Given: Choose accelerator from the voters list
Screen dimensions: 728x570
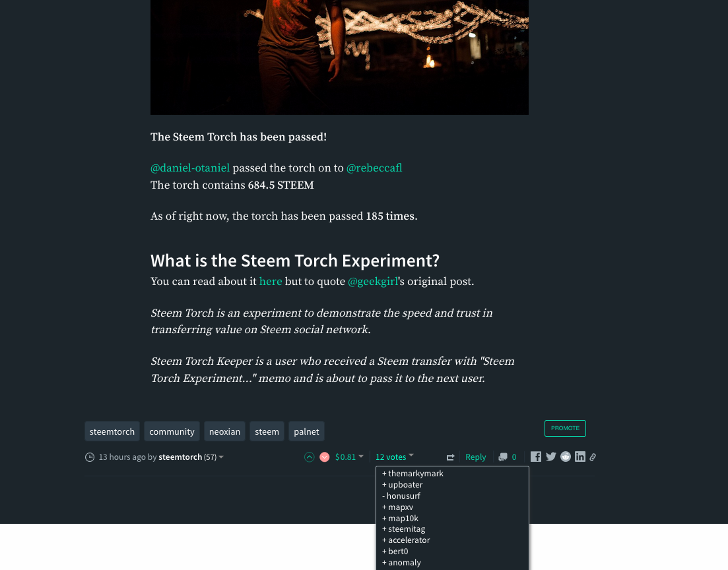Looking at the screenshot, I should (406, 540).
